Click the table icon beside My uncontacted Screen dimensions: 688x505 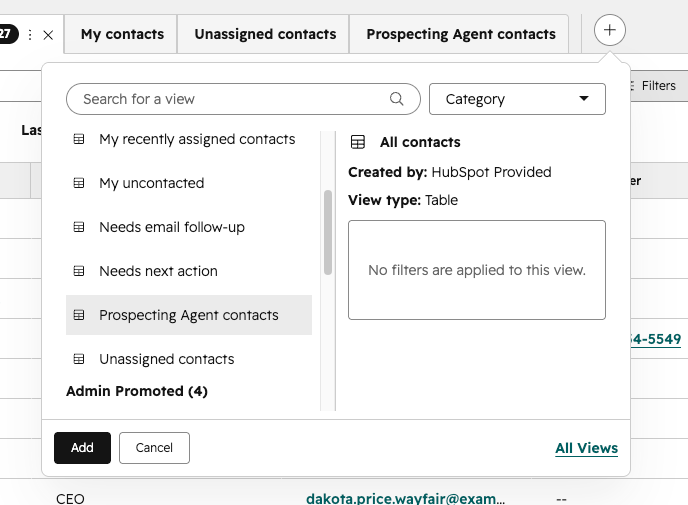pos(79,183)
